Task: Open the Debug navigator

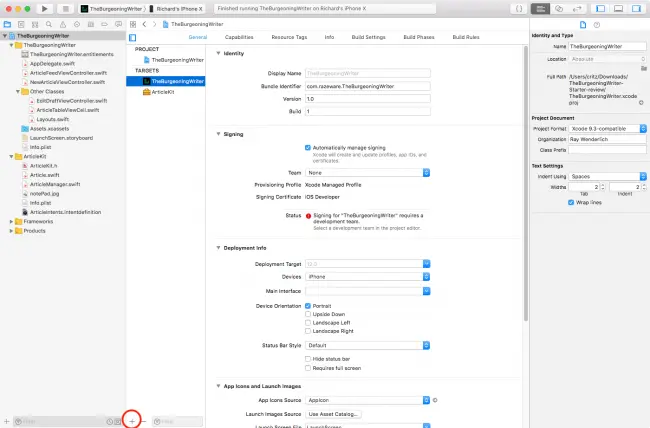Action: (x=90, y=24)
